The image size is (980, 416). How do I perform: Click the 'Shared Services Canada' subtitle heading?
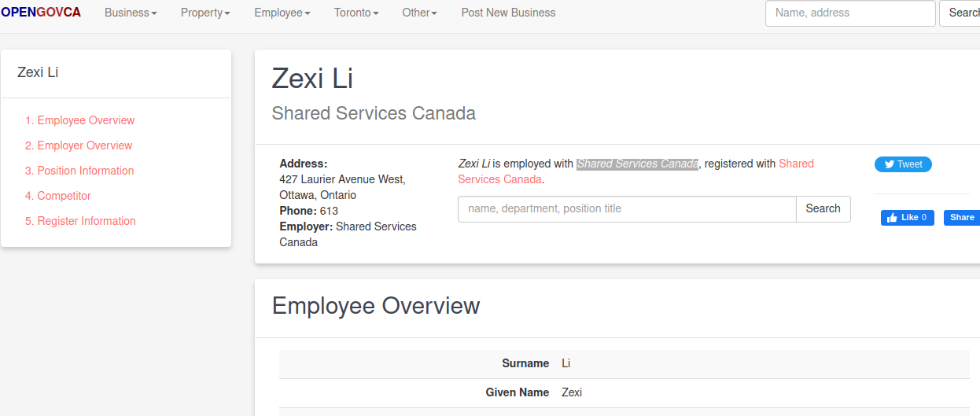tap(374, 113)
